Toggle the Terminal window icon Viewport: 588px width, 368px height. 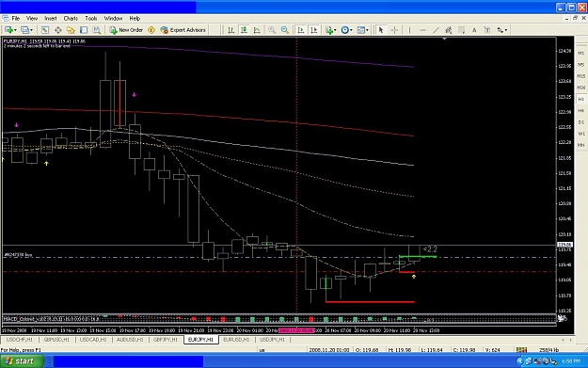(x=84, y=30)
